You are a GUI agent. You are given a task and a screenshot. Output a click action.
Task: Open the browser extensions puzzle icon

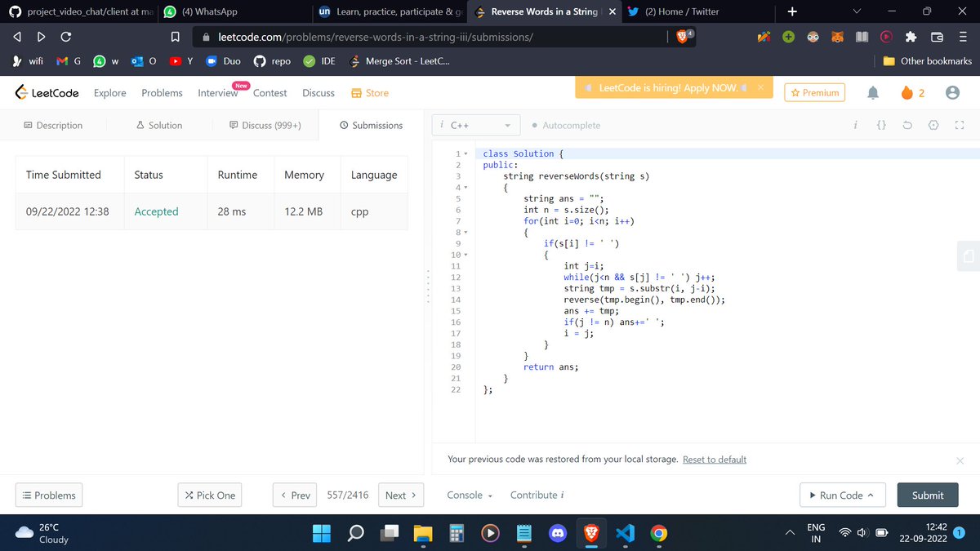911,37
